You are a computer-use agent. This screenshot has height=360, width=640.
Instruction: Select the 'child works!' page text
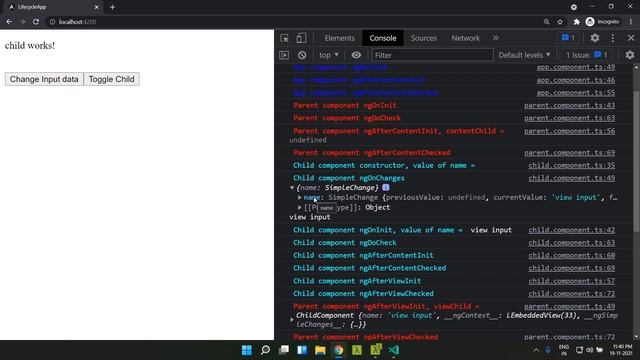pyautogui.click(x=30, y=45)
